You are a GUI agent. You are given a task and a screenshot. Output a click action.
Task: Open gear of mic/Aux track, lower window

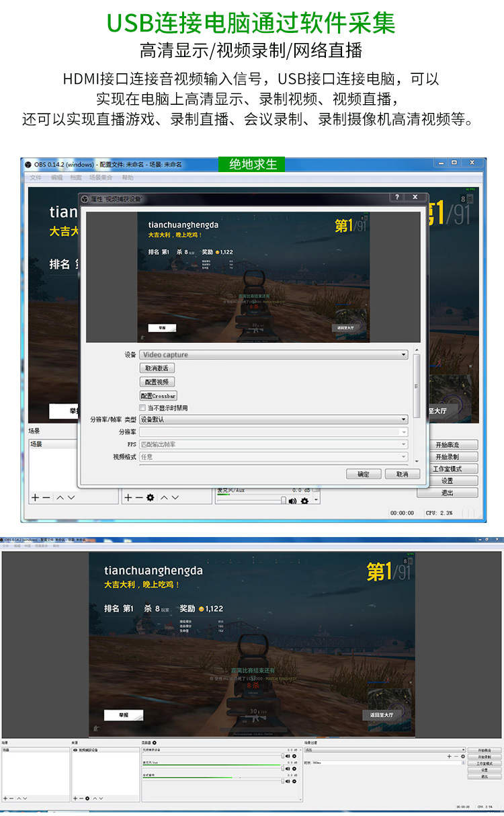pyautogui.click(x=294, y=768)
